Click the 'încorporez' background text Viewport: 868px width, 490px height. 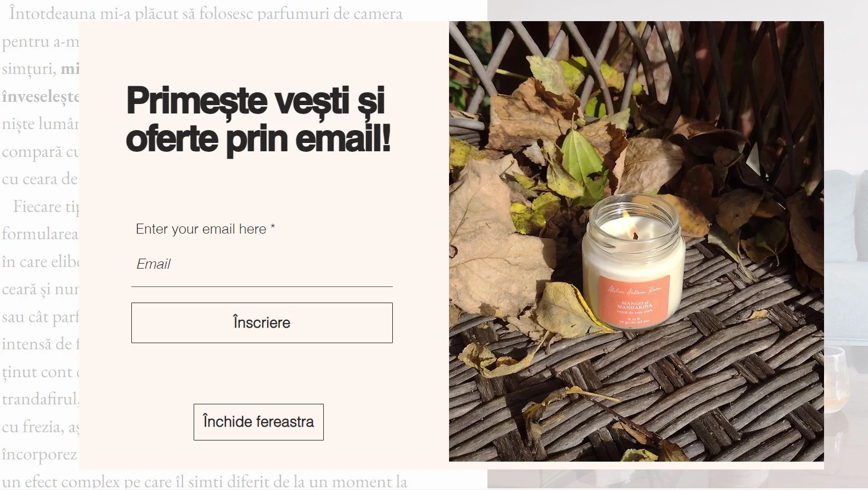coord(40,454)
